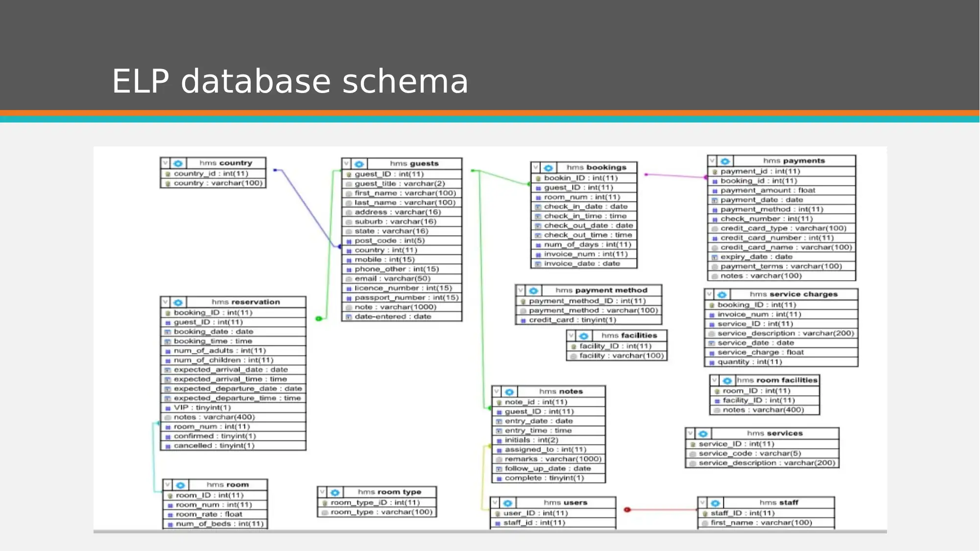Select 'credit_card : tinyint(1)' row in payment method

(589, 320)
